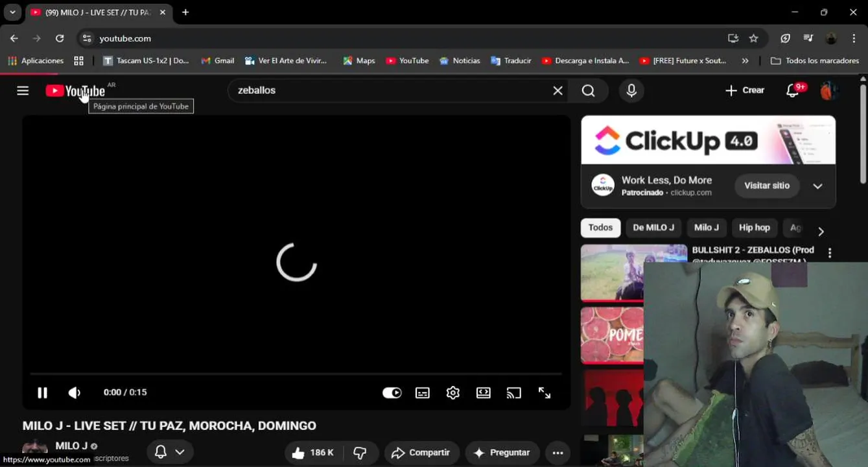
Task: Open the Maps bookmark
Action: coord(359,60)
